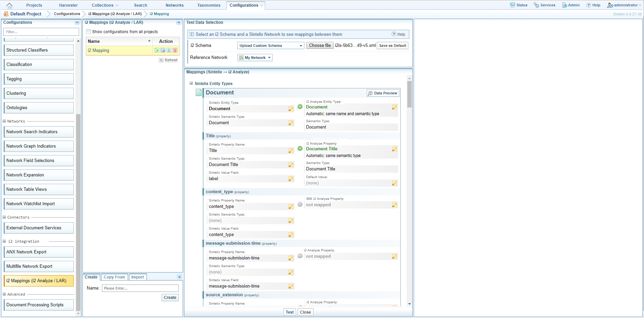Click the Data Preview button
The image size is (644, 318).
[x=383, y=93]
